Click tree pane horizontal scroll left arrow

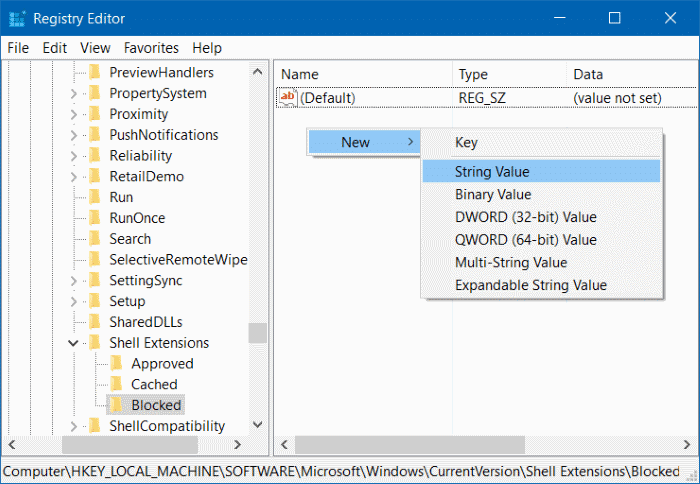pyautogui.click(x=12, y=445)
